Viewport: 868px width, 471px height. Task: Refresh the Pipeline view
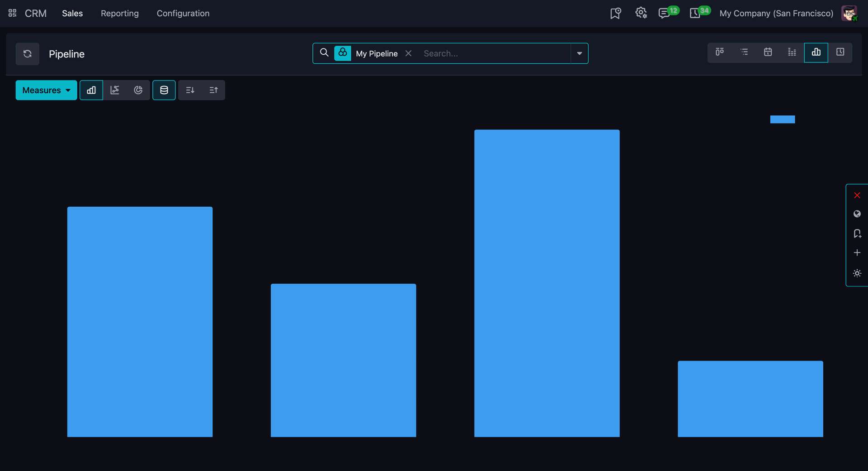[28, 54]
